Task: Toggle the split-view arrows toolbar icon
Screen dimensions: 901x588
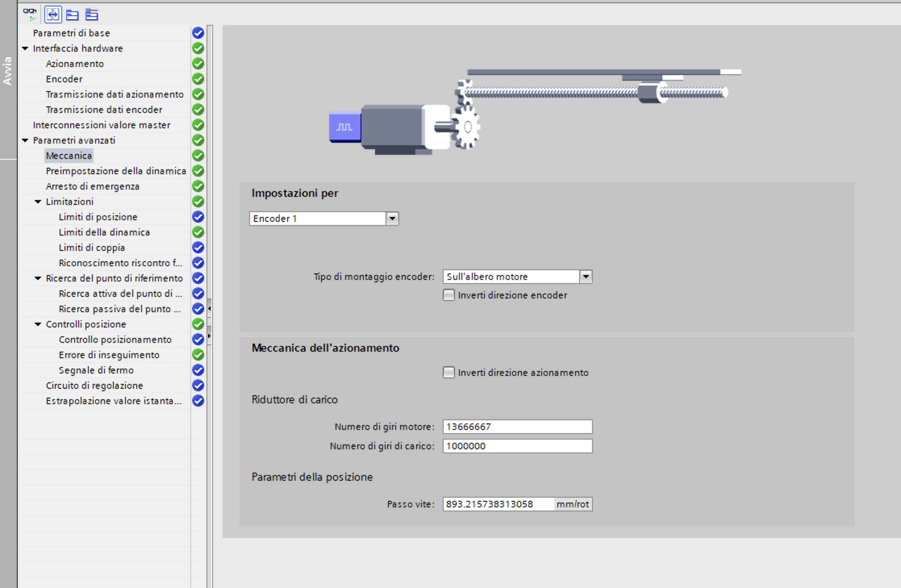Action: [x=53, y=15]
